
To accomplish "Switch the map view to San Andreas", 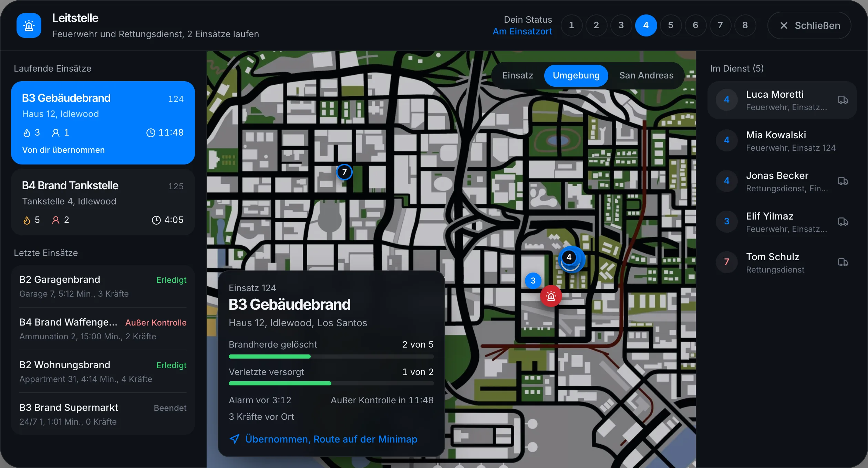I will 646,75.
